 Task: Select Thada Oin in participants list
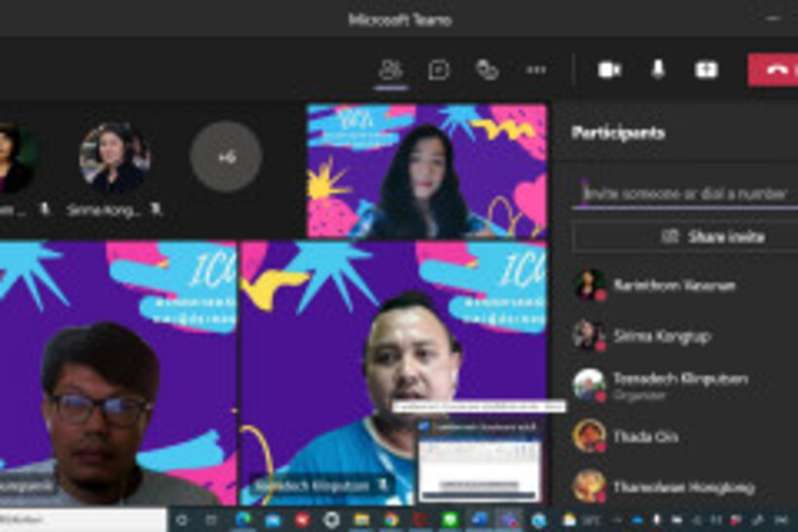click(646, 437)
